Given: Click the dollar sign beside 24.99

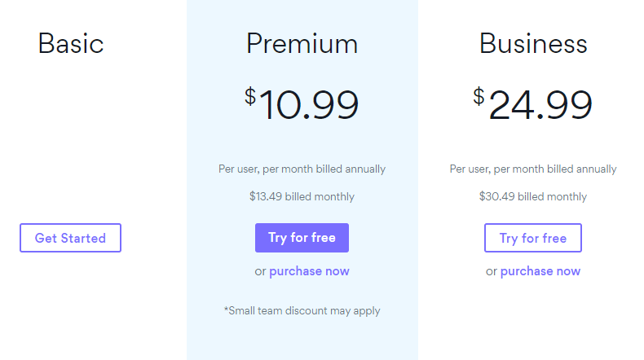Looking at the screenshot, I should coord(479,97).
